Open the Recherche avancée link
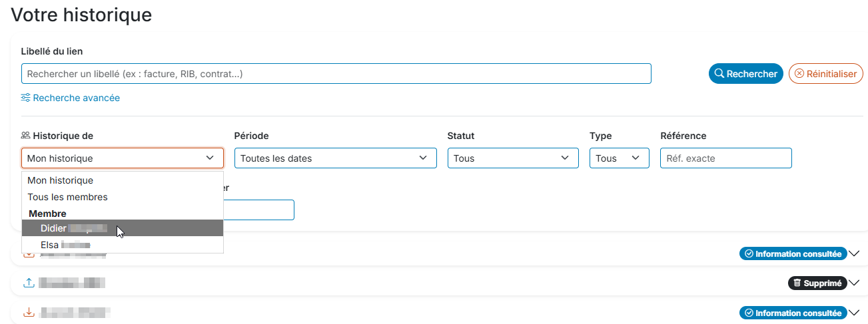868x324 pixels. point(76,98)
